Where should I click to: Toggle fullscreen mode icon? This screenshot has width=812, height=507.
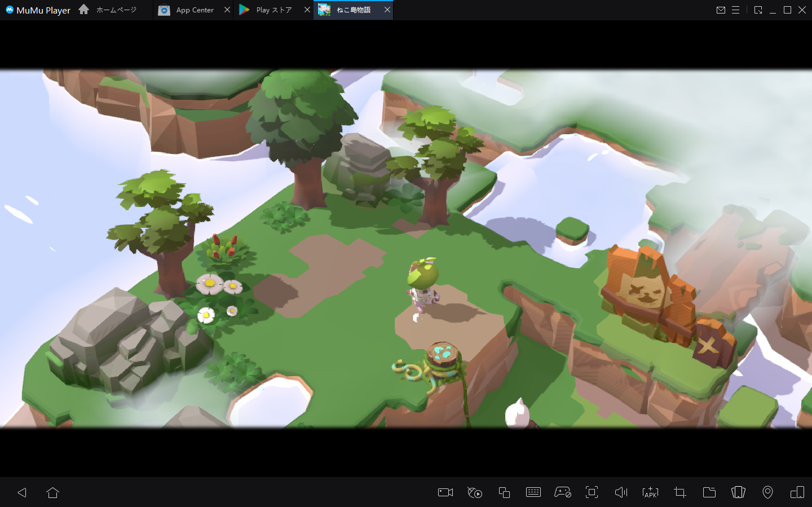592,492
